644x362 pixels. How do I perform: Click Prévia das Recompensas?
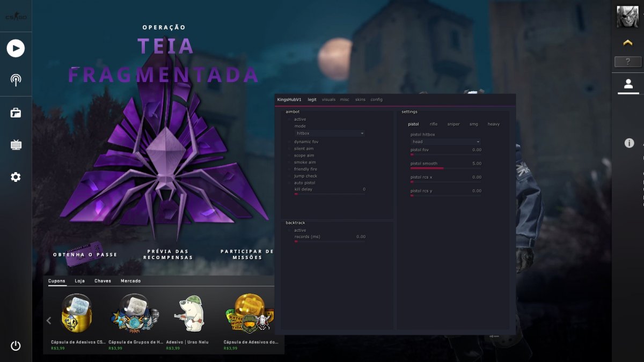pyautogui.click(x=168, y=254)
